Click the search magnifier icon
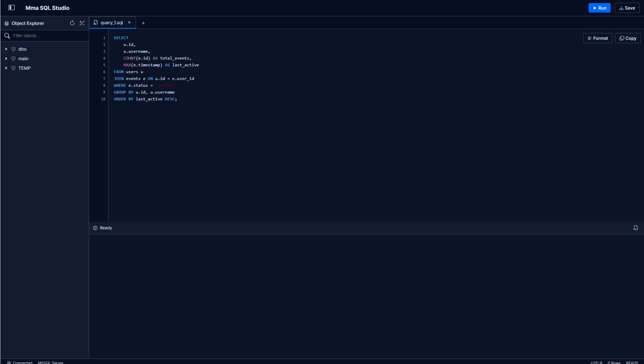This screenshot has height=364, width=644. tap(7, 36)
